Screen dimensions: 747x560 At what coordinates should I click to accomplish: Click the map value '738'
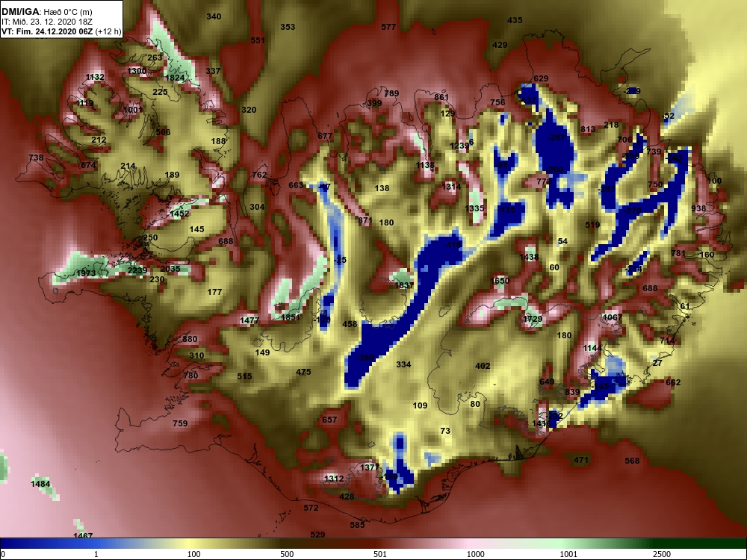pyautogui.click(x=36, y=158)
